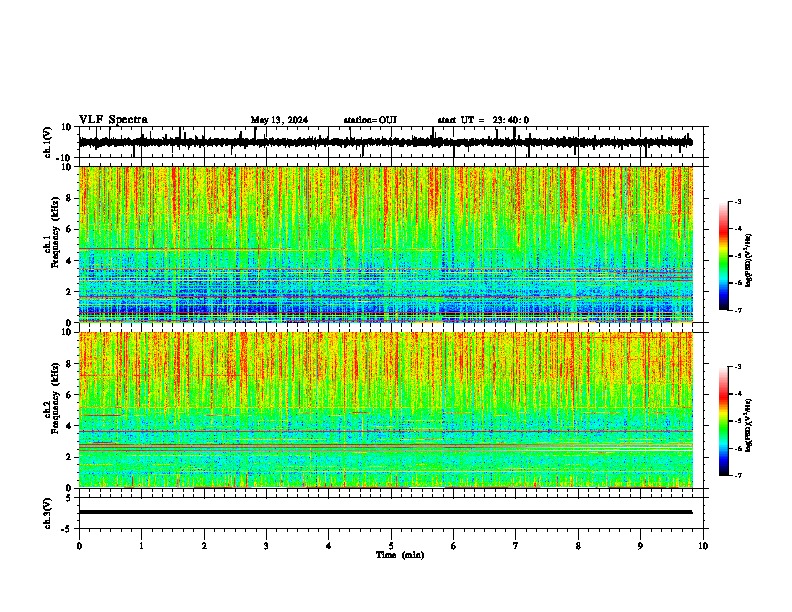The image size is (792, 612).
Task: Select the log(PSD) label beside ch.2 colorbar
Action: pyautogui.click(x=749, y=425)
